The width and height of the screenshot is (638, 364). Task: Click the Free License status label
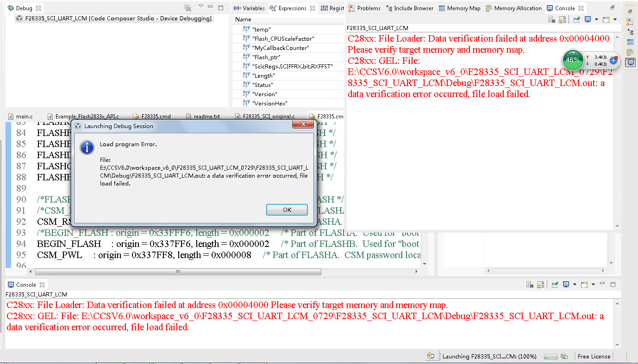click(594, 357)
